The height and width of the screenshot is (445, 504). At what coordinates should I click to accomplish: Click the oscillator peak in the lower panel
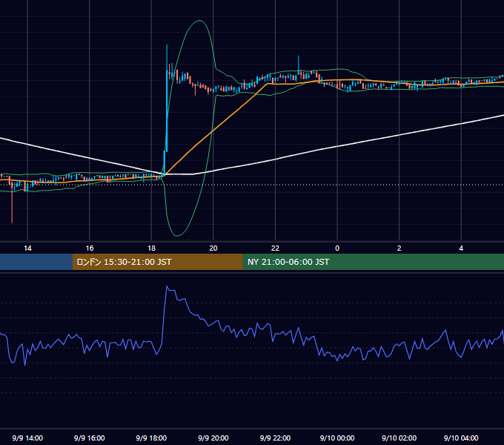[167, 286]
